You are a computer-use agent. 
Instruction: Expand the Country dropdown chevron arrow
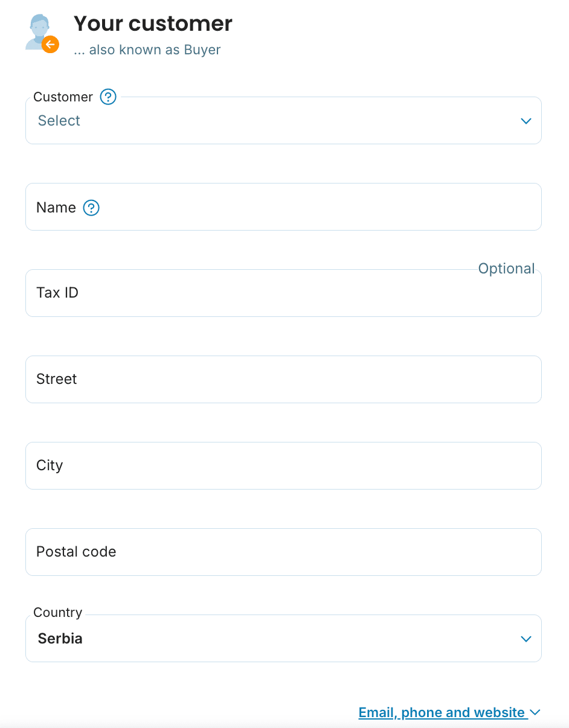pyautogui.click(x=526, y=639)
